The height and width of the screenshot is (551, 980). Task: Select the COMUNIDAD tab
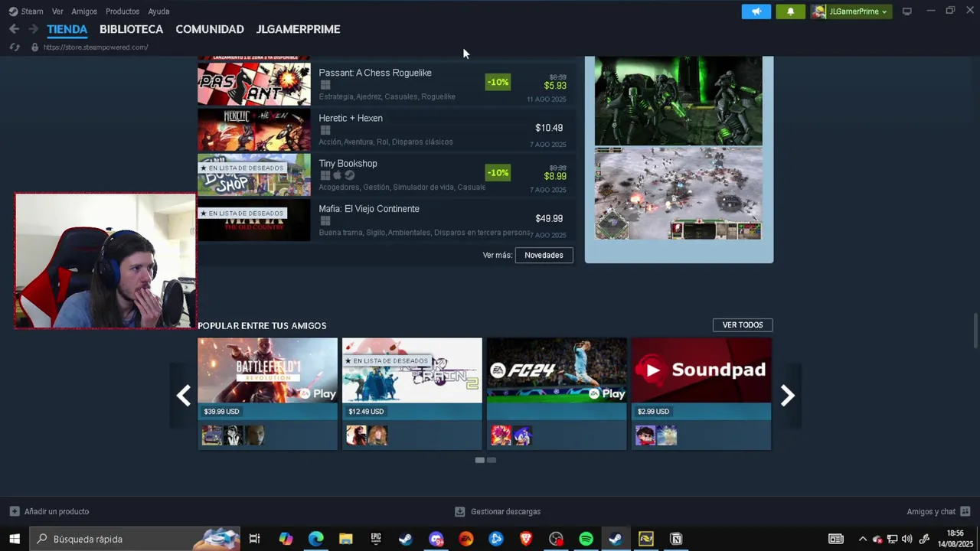click(210, 29)
